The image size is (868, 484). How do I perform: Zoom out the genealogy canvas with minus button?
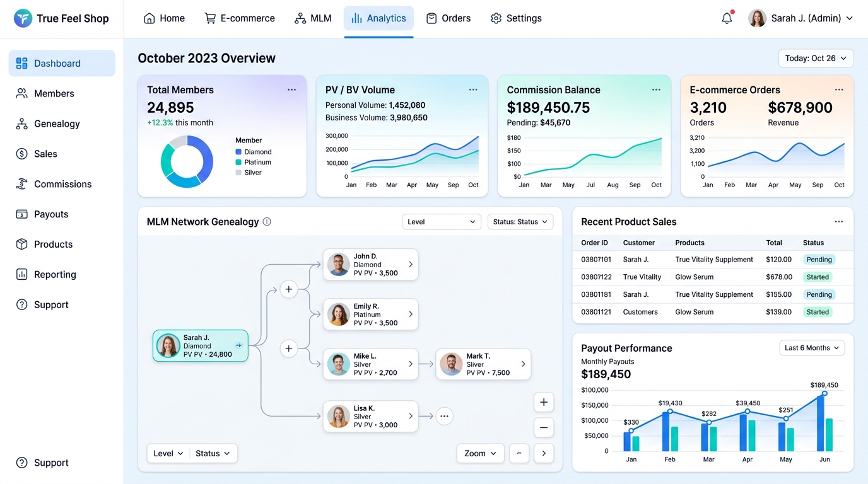tap(544, 427)
